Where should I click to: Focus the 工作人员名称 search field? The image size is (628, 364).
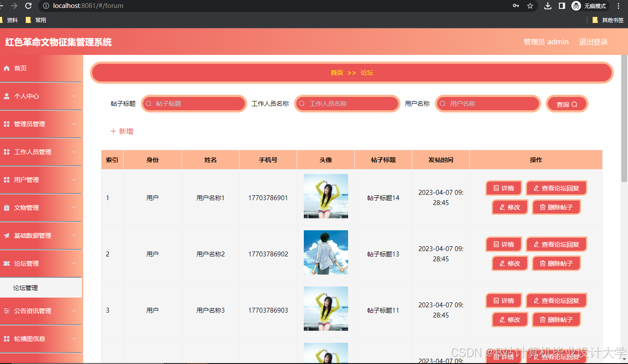tap(347, 104)
